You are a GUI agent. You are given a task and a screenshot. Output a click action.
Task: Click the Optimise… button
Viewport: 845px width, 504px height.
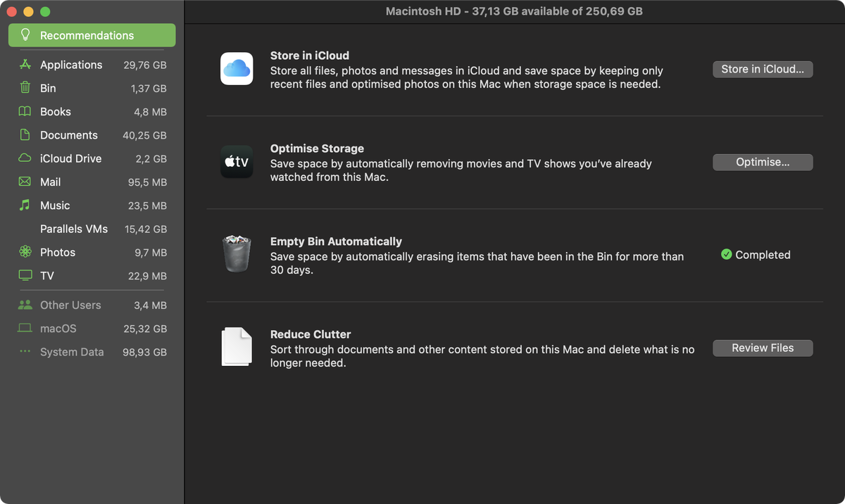[x=763, y=162]
